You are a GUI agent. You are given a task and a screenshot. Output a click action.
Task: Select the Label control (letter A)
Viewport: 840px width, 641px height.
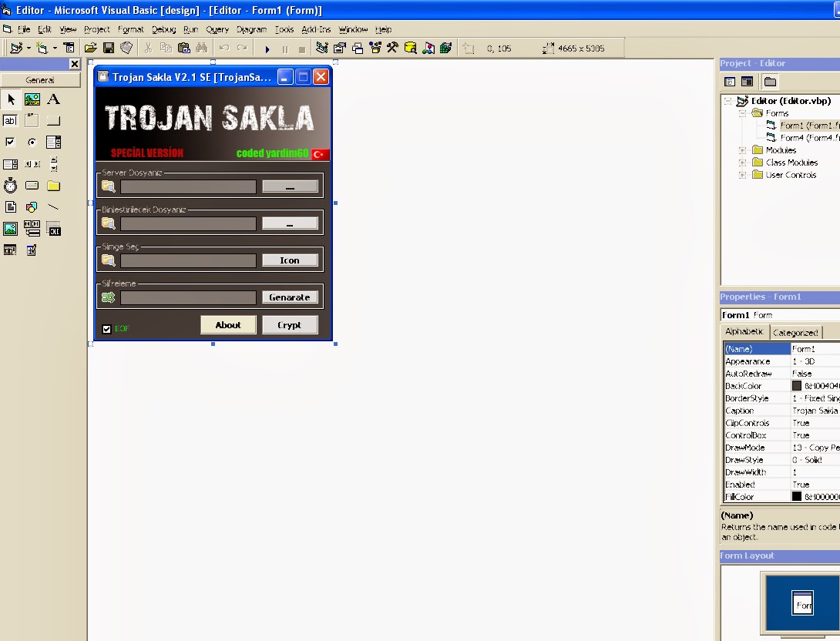tap(53, 99)
